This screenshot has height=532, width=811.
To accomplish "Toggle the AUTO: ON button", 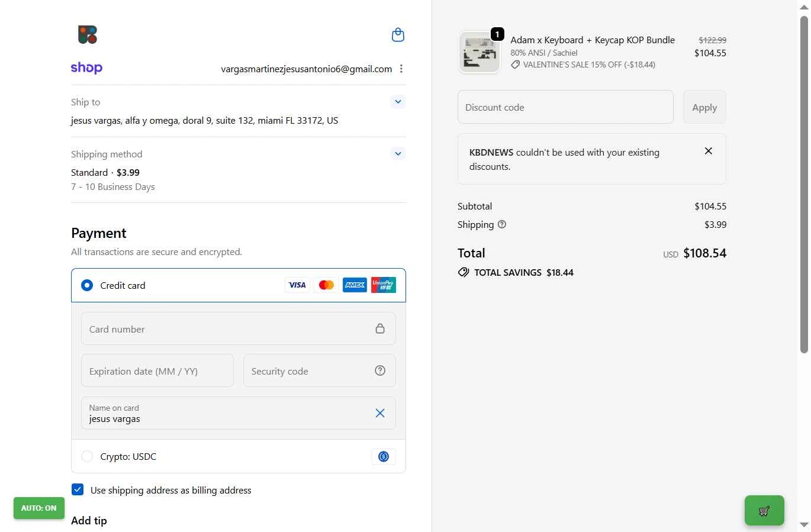I will coord(39,508).
